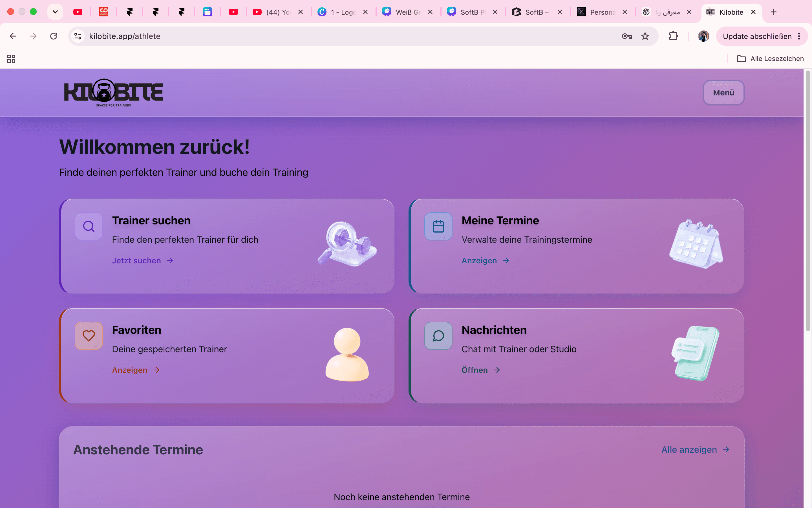The image size is (812, 508).
Task: Click the chat bubble icon on Nachrichten card
Action: click(438, 336)
